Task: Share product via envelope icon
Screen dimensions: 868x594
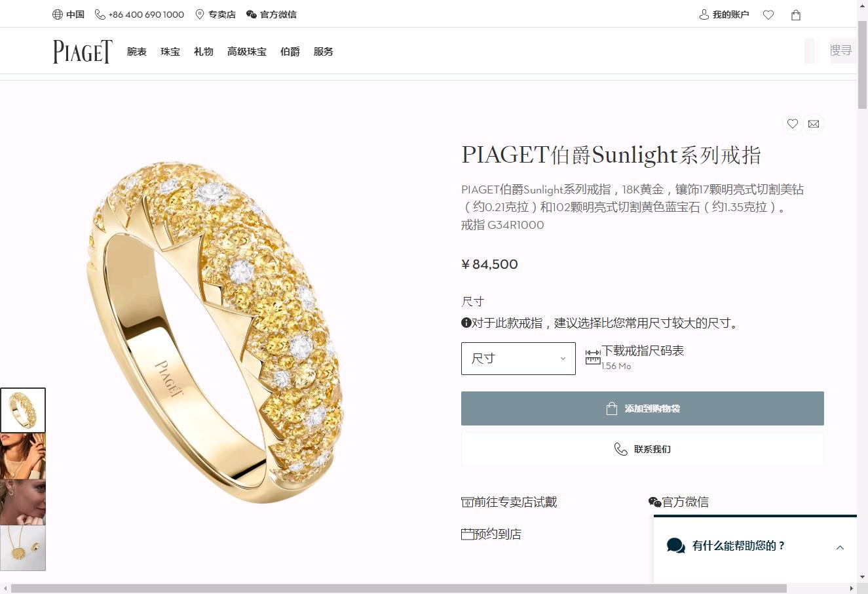Action: pos(814,123)
